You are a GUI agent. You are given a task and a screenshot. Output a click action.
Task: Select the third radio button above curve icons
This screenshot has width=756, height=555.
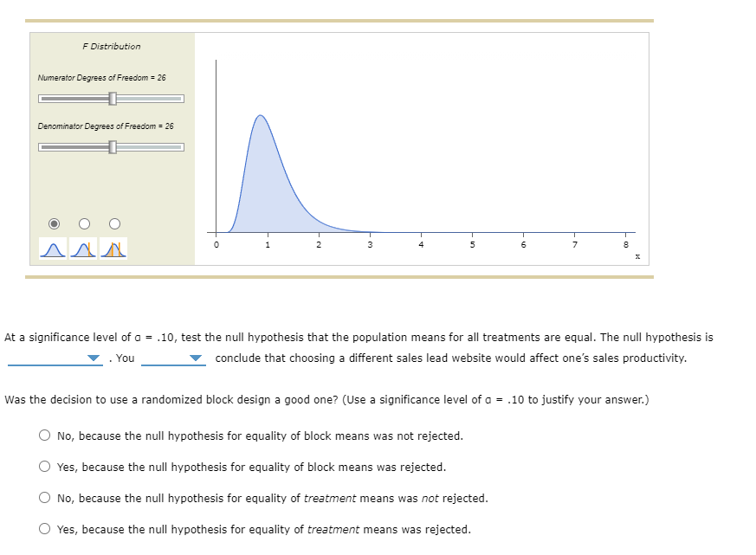[x=114, y=223]
